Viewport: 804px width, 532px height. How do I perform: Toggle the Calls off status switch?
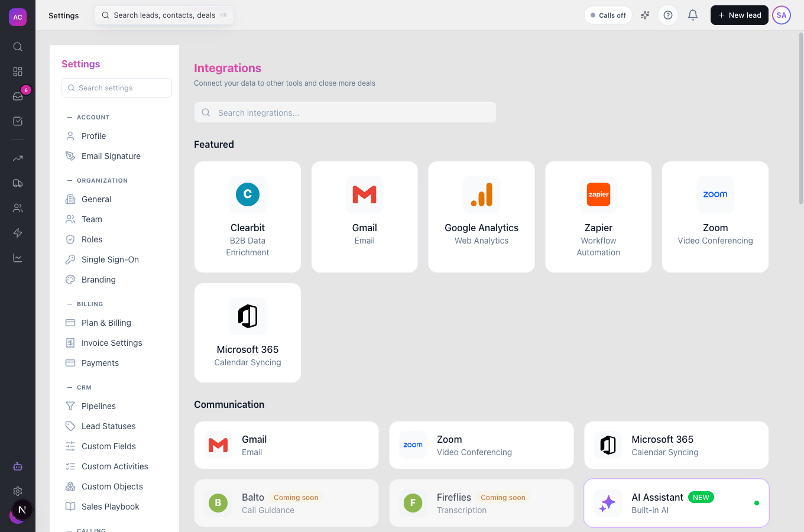pyautogui.click(x=608, y=15)
